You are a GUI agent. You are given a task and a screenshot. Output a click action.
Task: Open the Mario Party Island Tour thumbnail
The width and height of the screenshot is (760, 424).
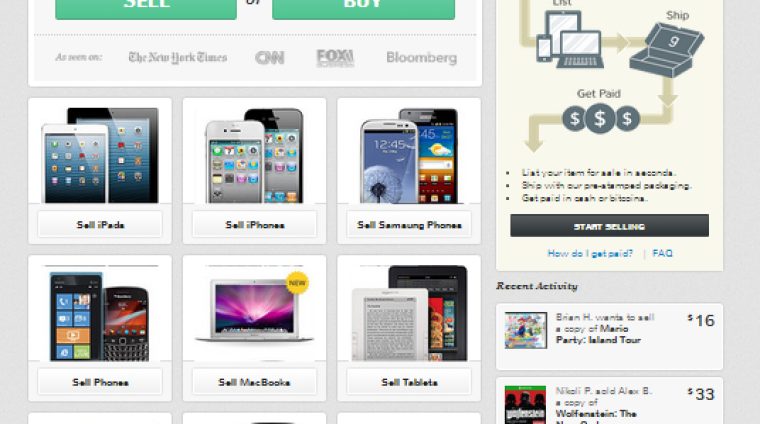(525, 330)
